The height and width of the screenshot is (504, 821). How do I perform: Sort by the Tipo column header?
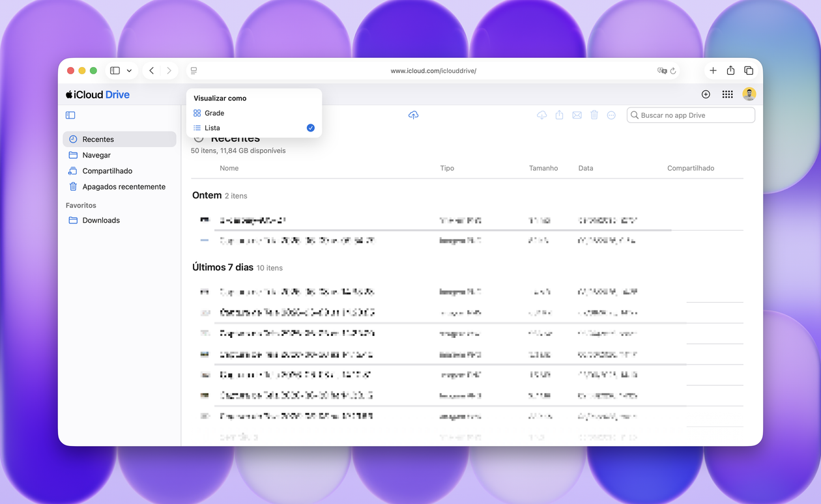(447, 168)
